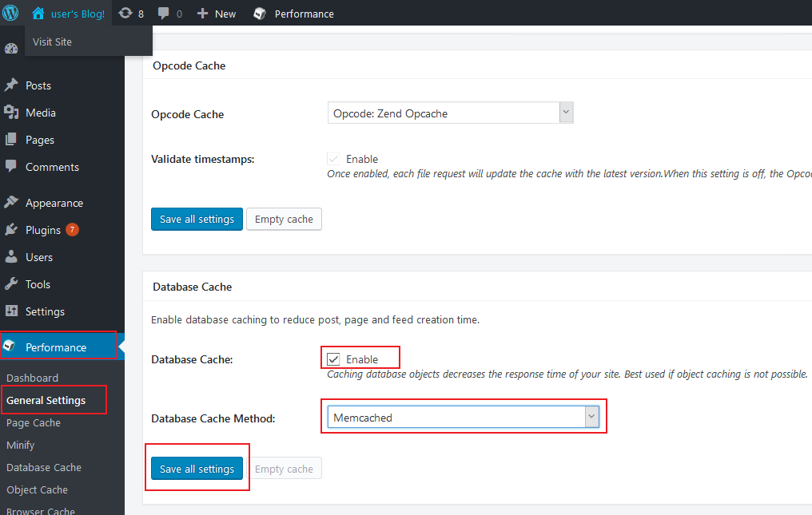Open the Object Cache submenu item
The image size is (812, 515).
tap(38, 489)
